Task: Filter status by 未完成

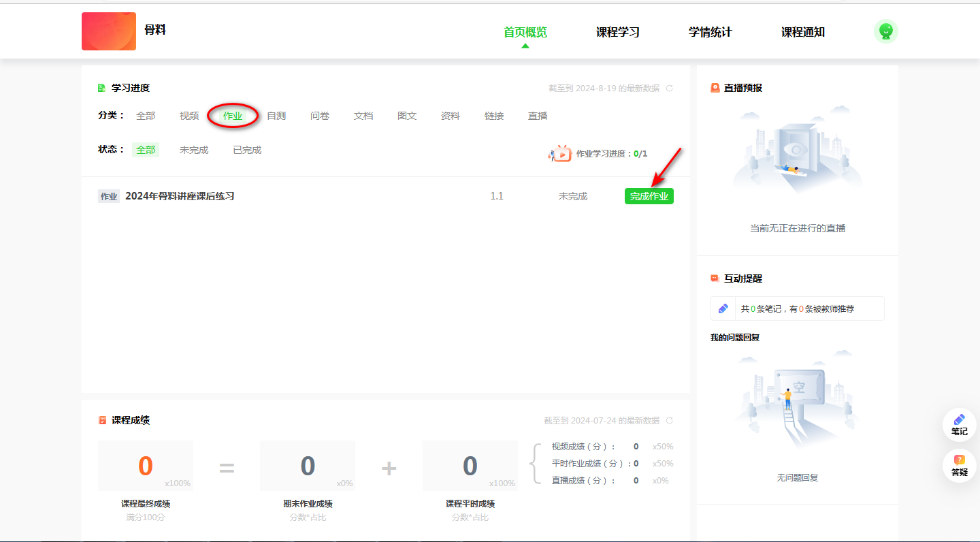Action: tap(194, 150)
